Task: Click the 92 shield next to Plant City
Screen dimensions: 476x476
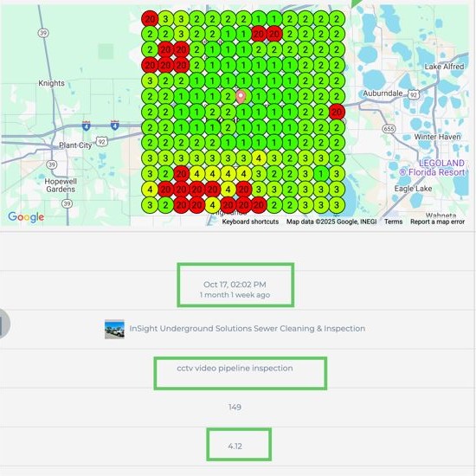Action: click(x=102, y=141)
